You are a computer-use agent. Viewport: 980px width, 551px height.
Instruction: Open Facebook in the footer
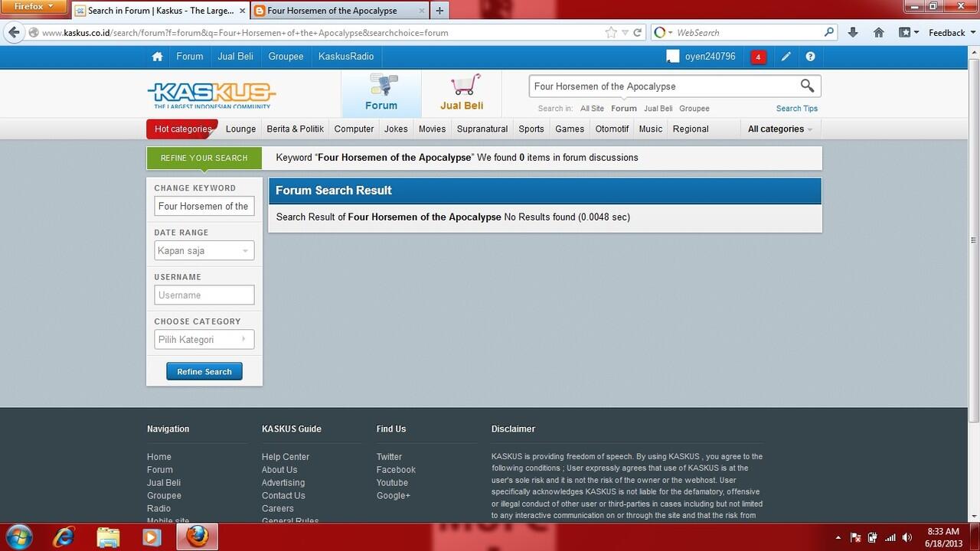pyautogui.click(x=396, y=470)
